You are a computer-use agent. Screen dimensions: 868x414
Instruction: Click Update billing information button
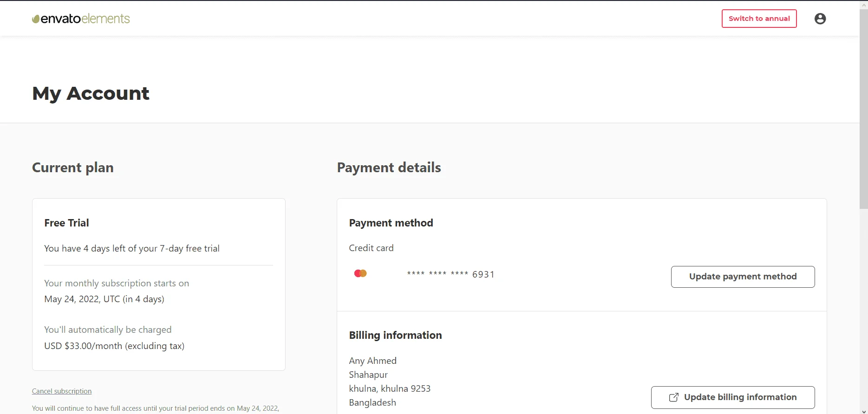733,397
